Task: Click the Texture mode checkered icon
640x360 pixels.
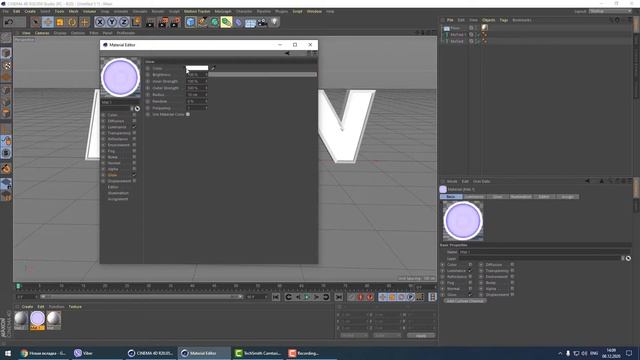Action: click(x=6, y=65)
